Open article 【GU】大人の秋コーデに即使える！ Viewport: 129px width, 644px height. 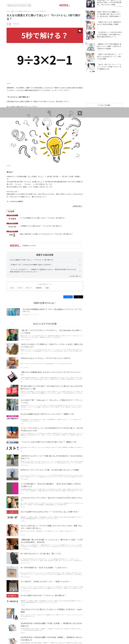[51, 346]
